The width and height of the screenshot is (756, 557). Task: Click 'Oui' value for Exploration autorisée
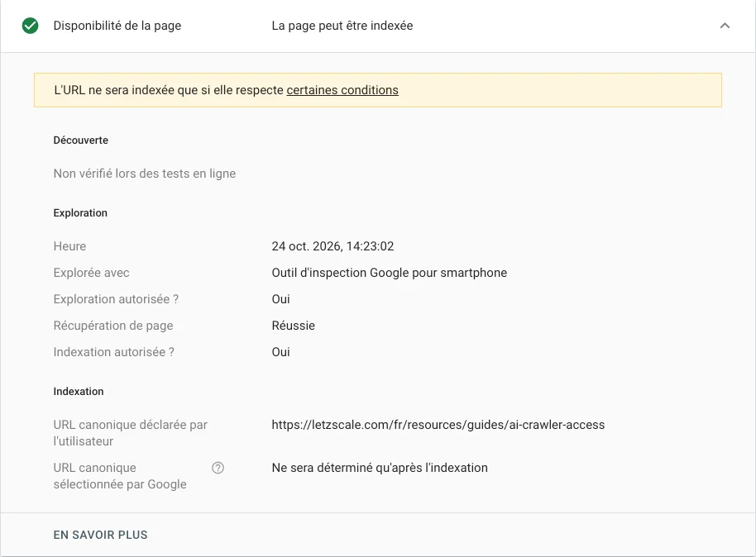click(x=280, y=299)
